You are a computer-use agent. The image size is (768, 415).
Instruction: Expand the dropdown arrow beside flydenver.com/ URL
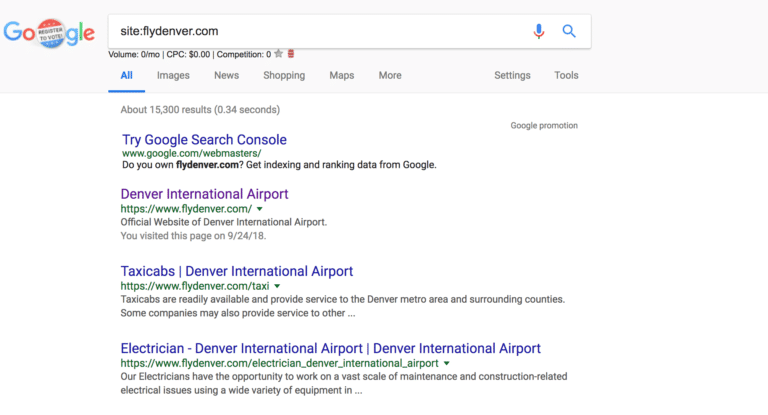260,209
